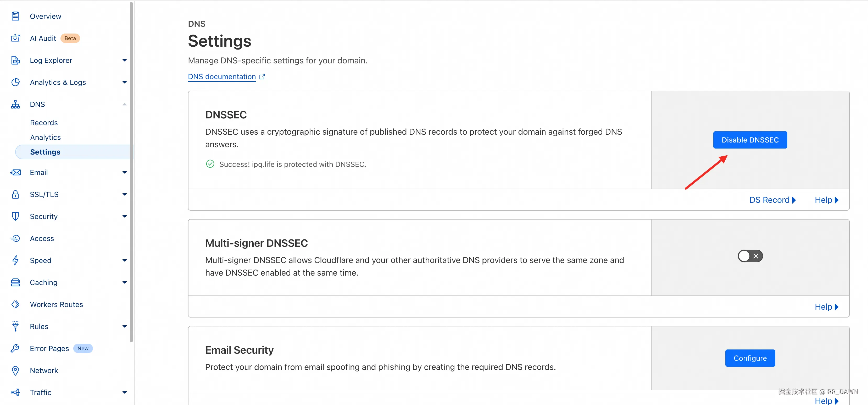Click the Workers Routes diamond icon
The height and width of the screenshot is (405, 868).
(15, 304)
